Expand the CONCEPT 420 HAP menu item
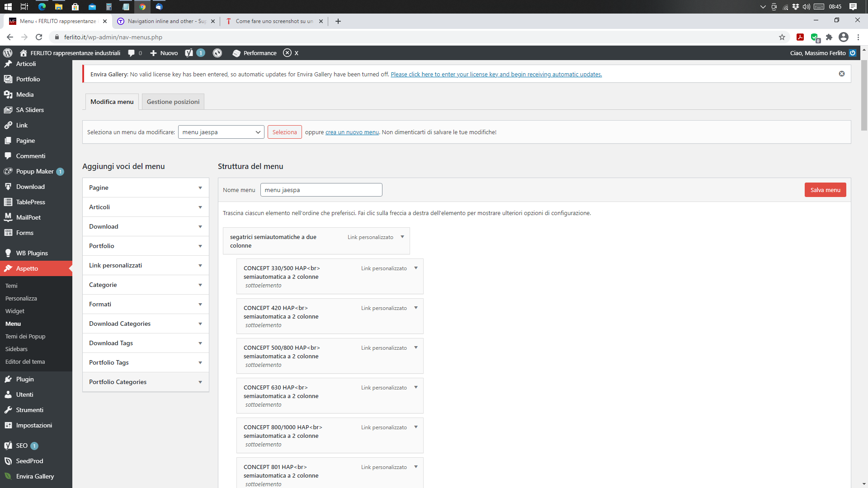 tap(416, 308)
